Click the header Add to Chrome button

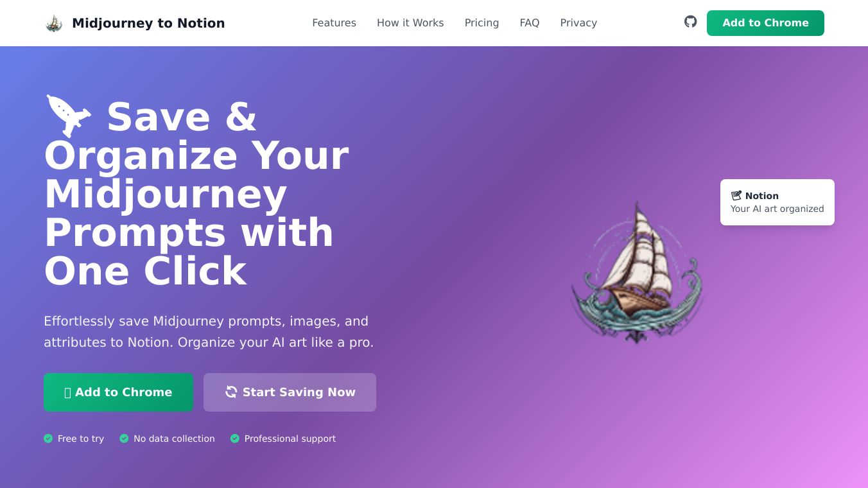[x=765, y=23]
